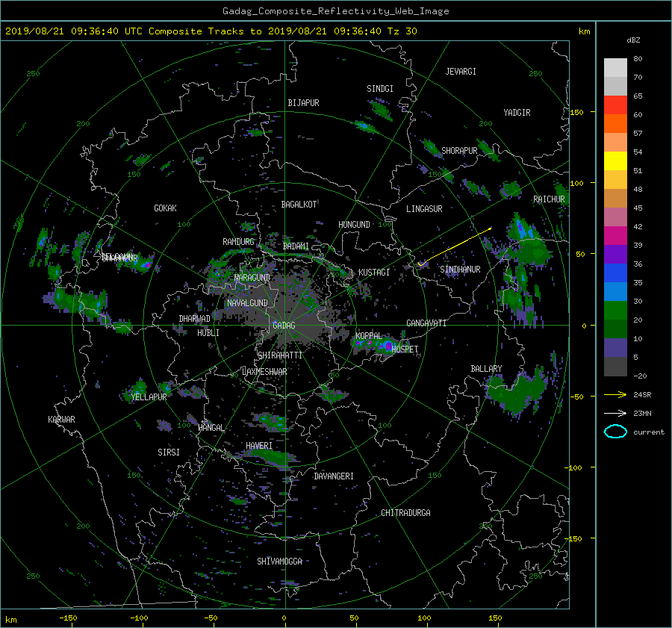Click the HAVERI city label

coord(259,446)
